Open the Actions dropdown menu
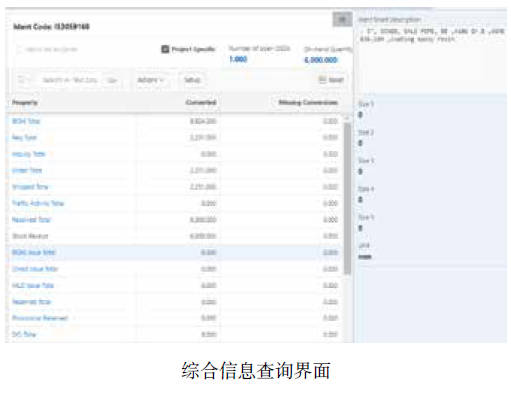This screenshot has height=393, width=511. point(150,80)
